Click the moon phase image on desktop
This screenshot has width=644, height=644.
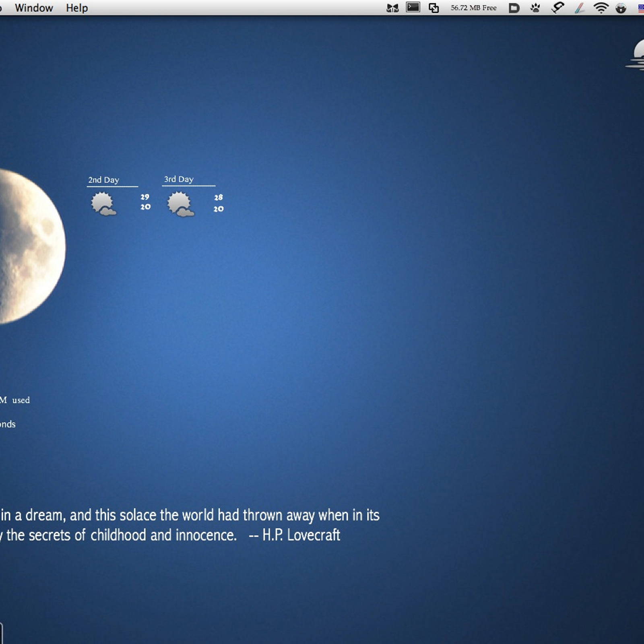tap(32, 246)
